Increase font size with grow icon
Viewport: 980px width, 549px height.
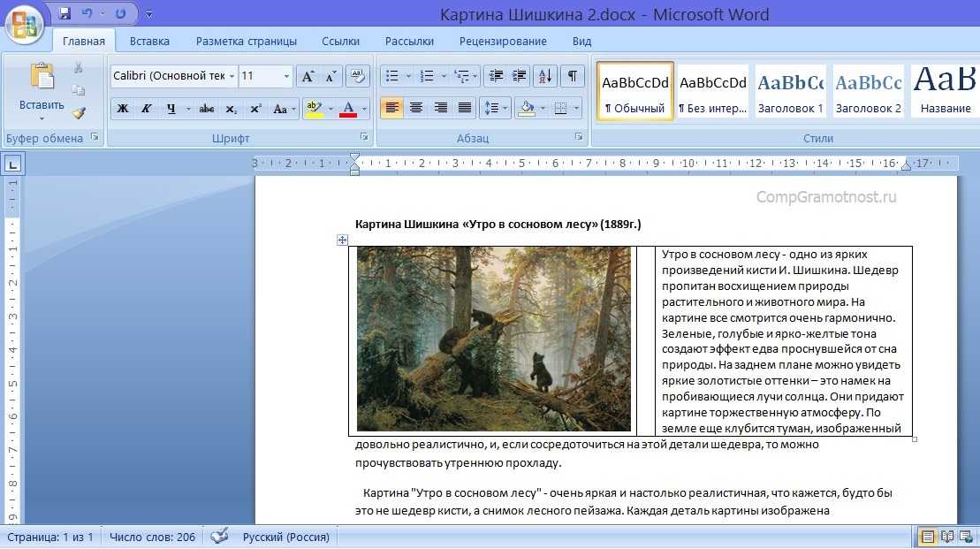(308, 76)
